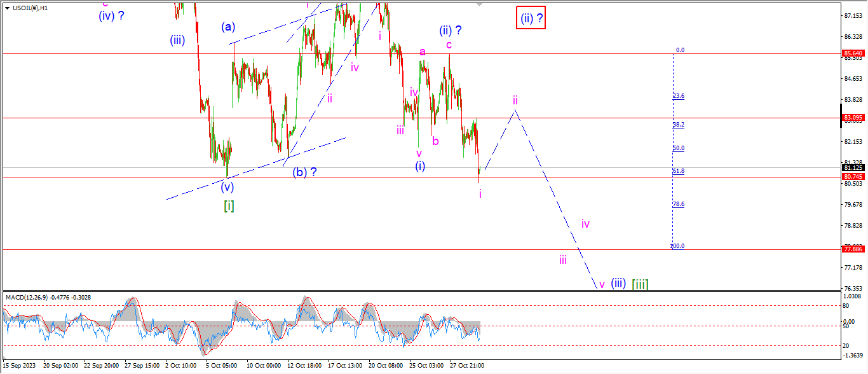Select the Fibonacci 61.8 level label
The image size is (868, 374).
click(x=679, y=171)
